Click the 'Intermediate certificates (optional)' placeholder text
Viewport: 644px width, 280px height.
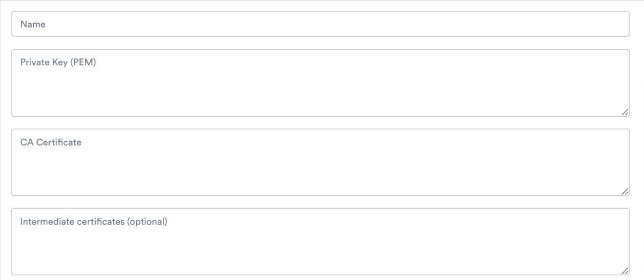pyautogui.click(x=94, y=222)
